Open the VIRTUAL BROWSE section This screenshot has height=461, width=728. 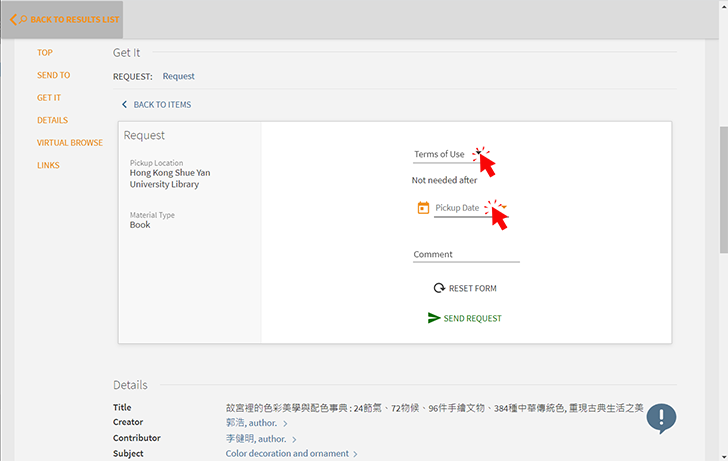coord(69,143)
